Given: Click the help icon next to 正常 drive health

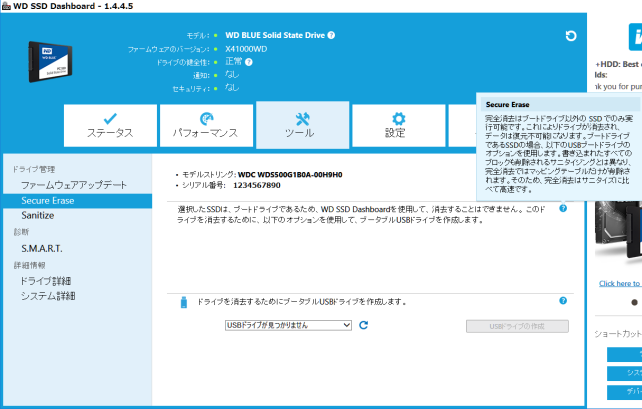Looking at the screenshot, I should pos(249,62).
